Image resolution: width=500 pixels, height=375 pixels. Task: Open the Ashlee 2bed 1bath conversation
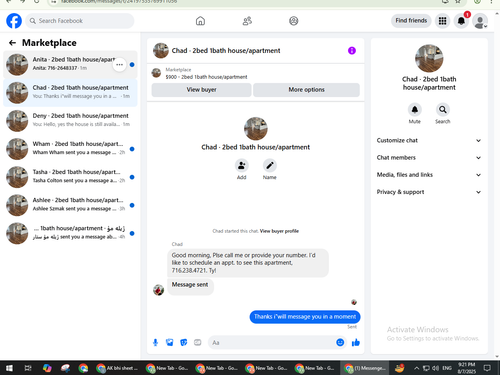70,205
